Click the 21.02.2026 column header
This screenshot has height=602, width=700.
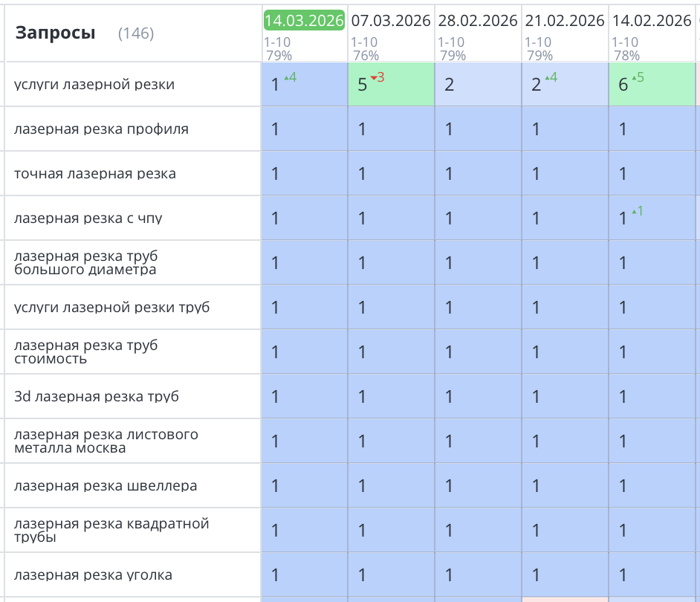click(x=565, y=21)
